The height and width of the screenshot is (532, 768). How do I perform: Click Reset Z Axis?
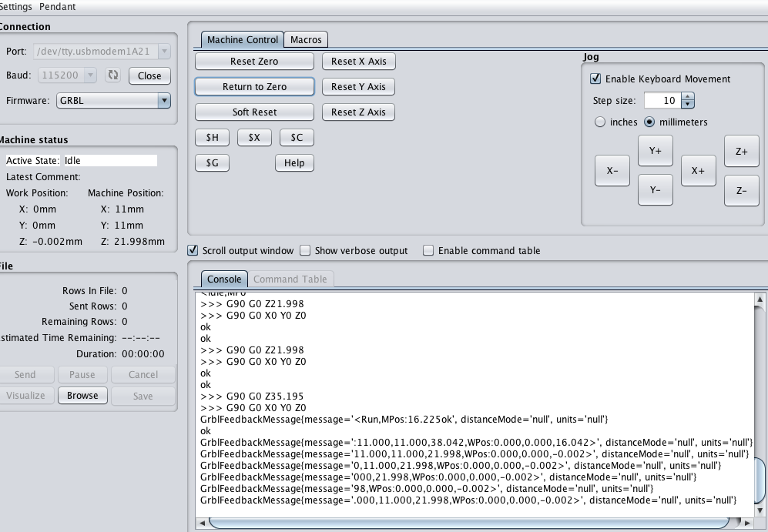[358, 112]
